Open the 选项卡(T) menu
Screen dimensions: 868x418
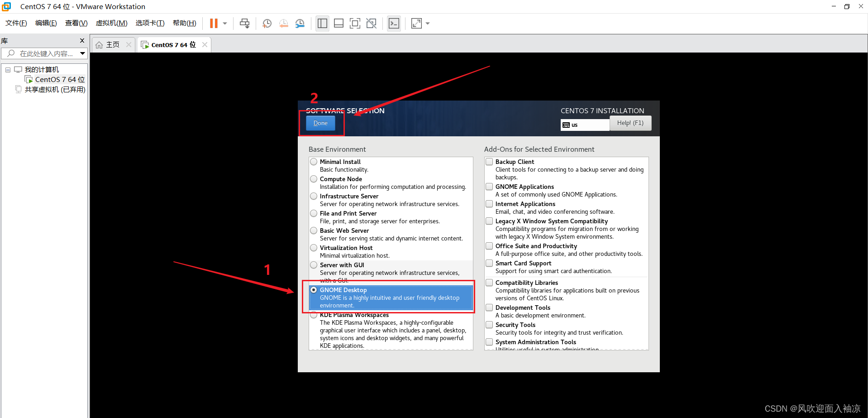[x=150, y=23]
